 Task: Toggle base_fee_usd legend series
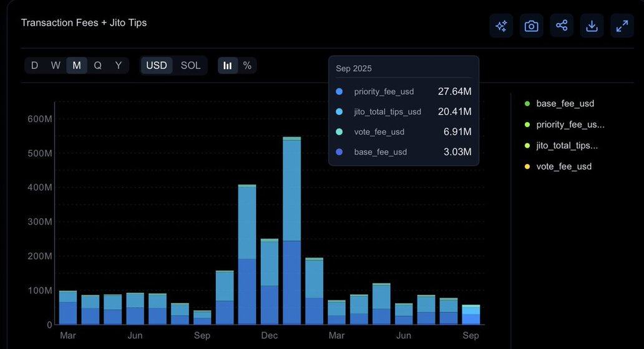click(x=564, y=103)
